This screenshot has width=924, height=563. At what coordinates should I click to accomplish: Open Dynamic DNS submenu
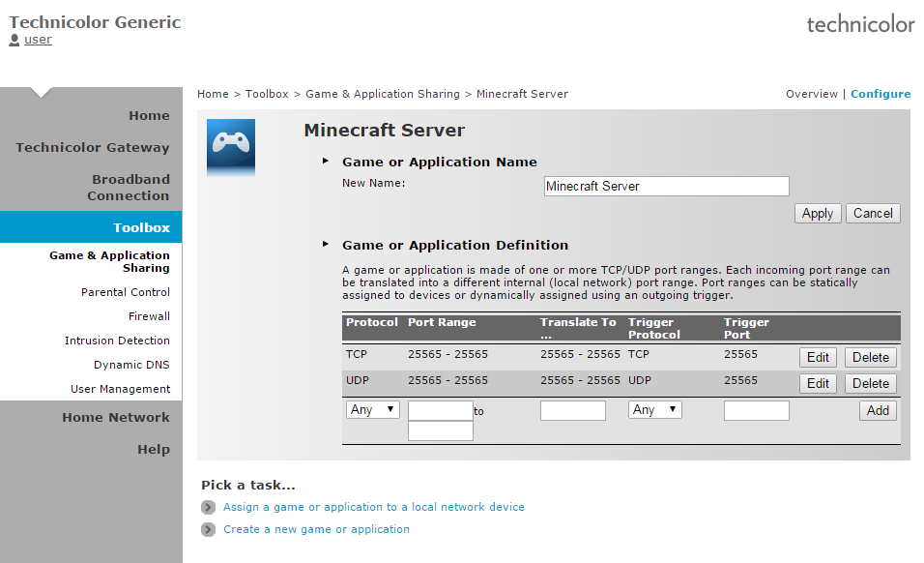coord(131,365)
